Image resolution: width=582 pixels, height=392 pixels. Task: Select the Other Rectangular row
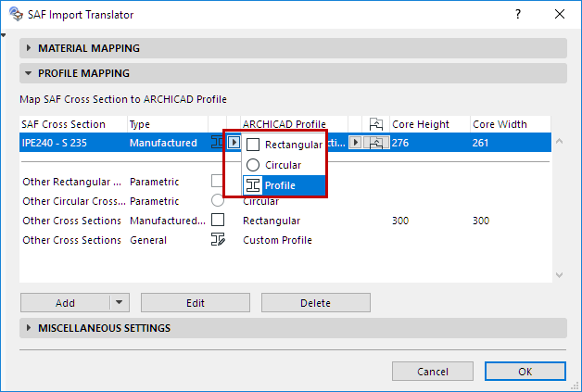point(285,182)
